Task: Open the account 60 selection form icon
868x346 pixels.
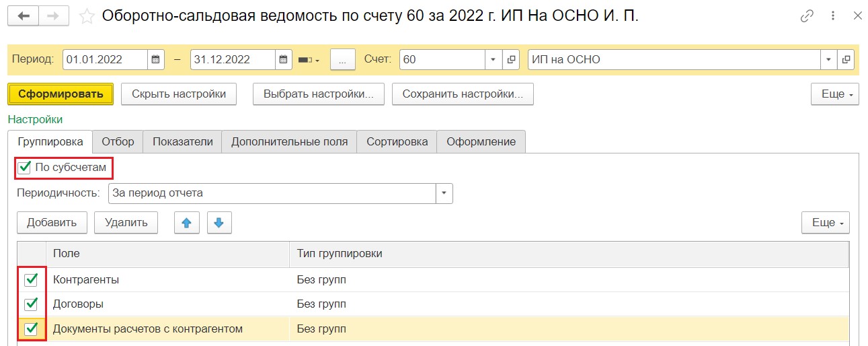Action: point(512,59)
